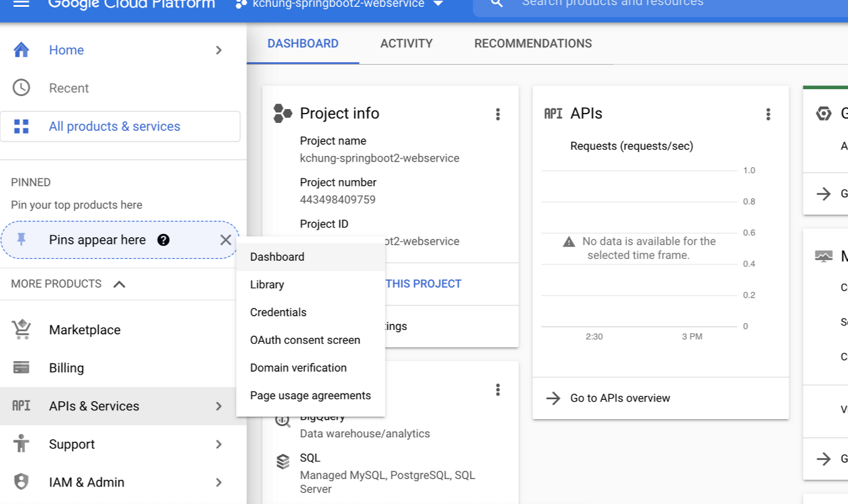The height and width of the screenshot is (504, 848).
Task: Click the Home house icon
Action: (x=21, y=50)
